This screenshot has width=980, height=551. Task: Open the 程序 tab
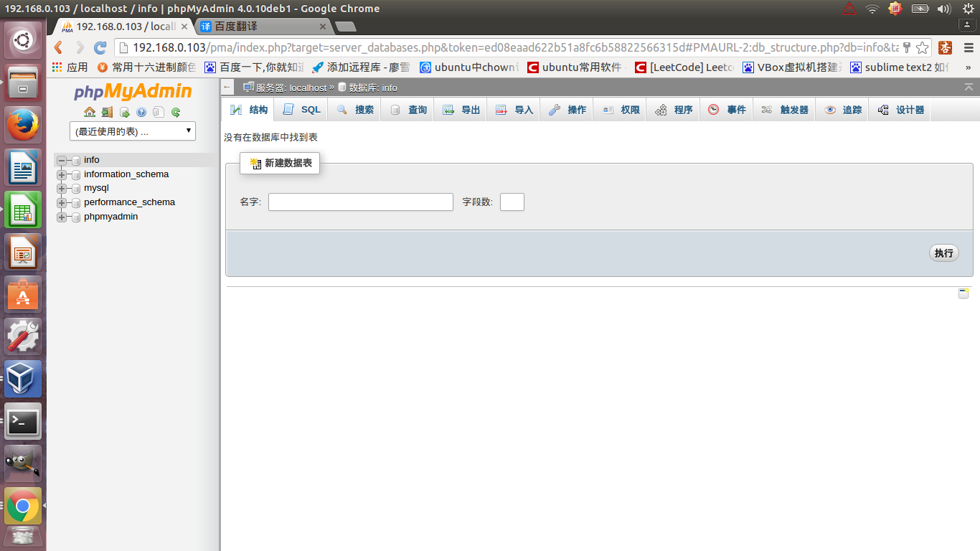pos(673,110)
